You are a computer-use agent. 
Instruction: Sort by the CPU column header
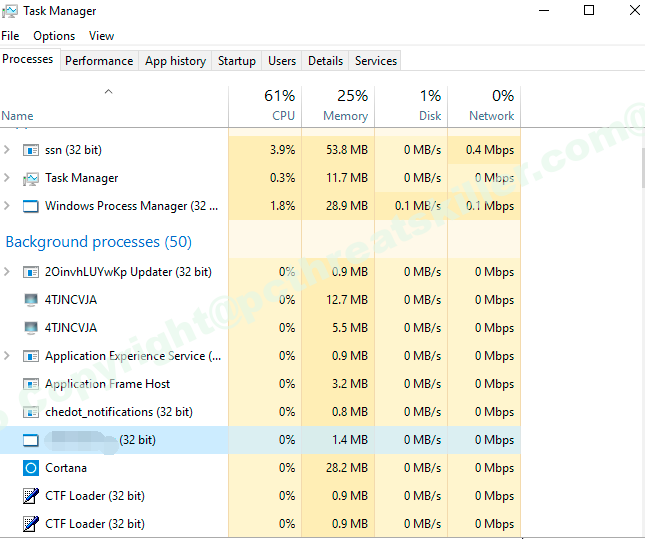265,107
